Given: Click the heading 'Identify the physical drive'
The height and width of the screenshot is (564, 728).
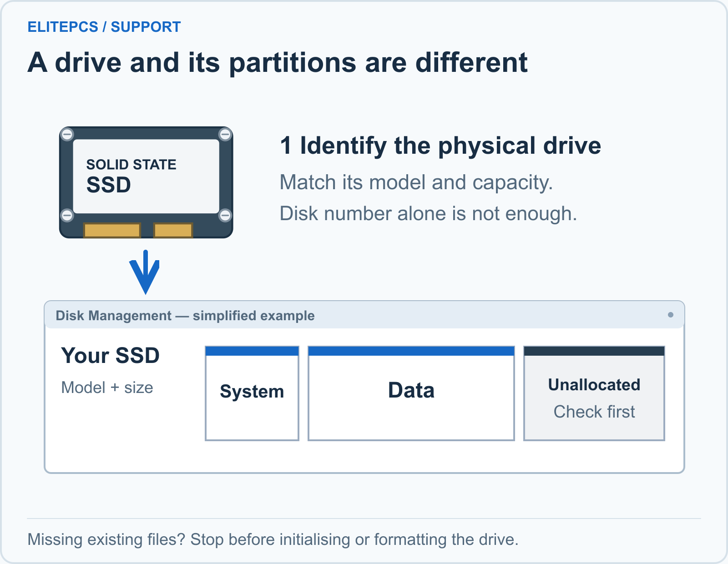Looking at the screenshot, I should (450, 146).
